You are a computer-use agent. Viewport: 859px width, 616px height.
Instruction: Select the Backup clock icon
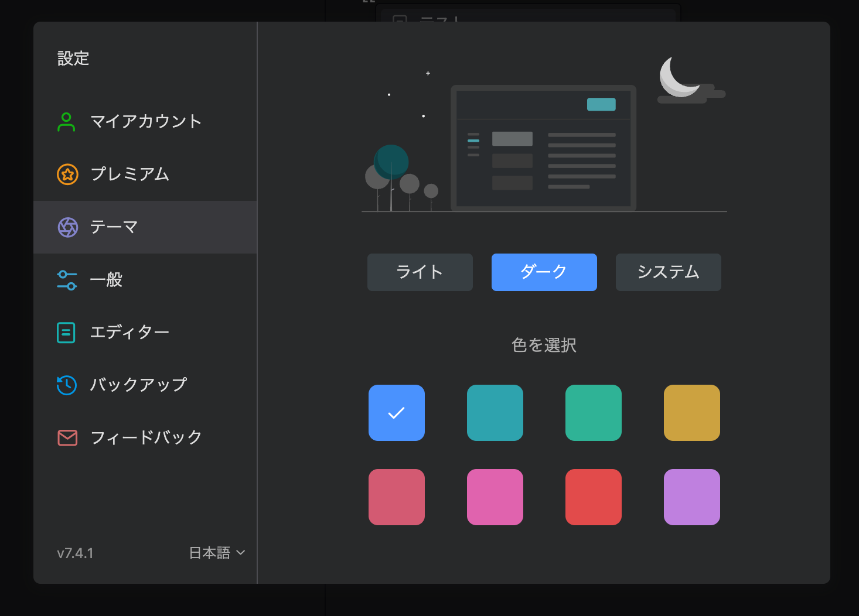tap(66, 385)
